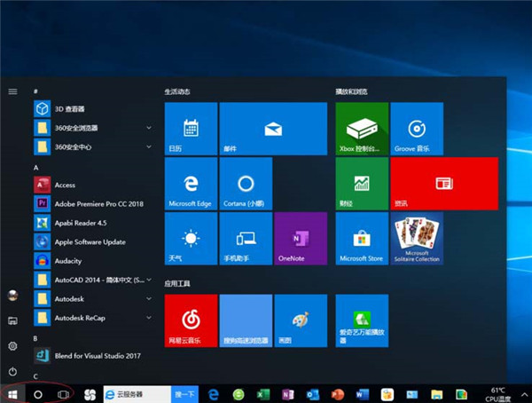Launch the Microsoft Store tile
This screenshot has height=403, width=532.
361,238
